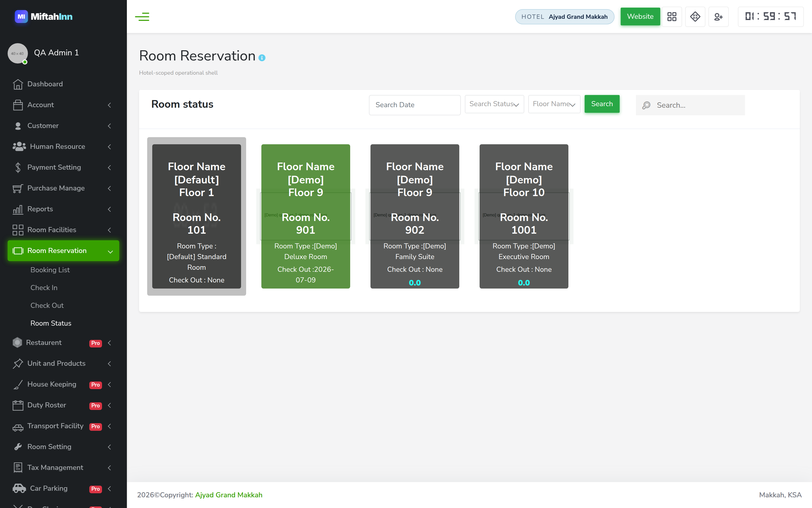Click the QA Admin 1 avatar

(x=18, y=53)
